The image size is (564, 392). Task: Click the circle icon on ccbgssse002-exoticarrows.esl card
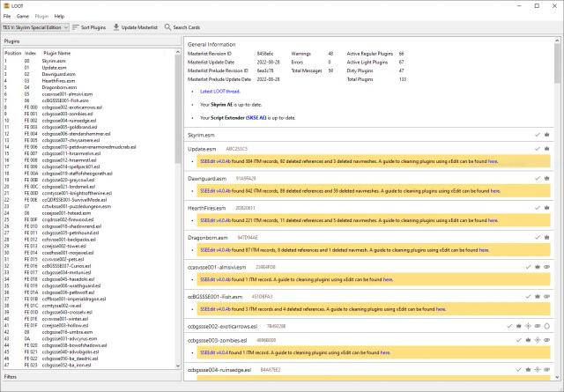(x=548, y=325)
